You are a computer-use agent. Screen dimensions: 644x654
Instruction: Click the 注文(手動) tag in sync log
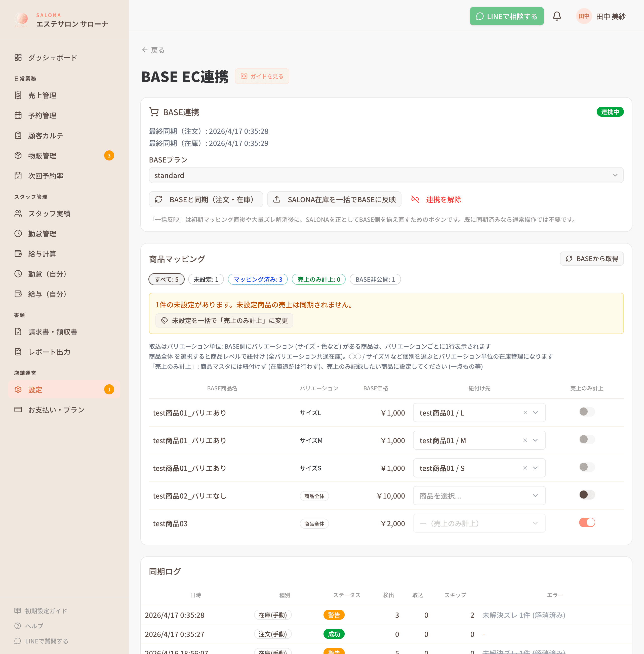[x=273, y=634]
